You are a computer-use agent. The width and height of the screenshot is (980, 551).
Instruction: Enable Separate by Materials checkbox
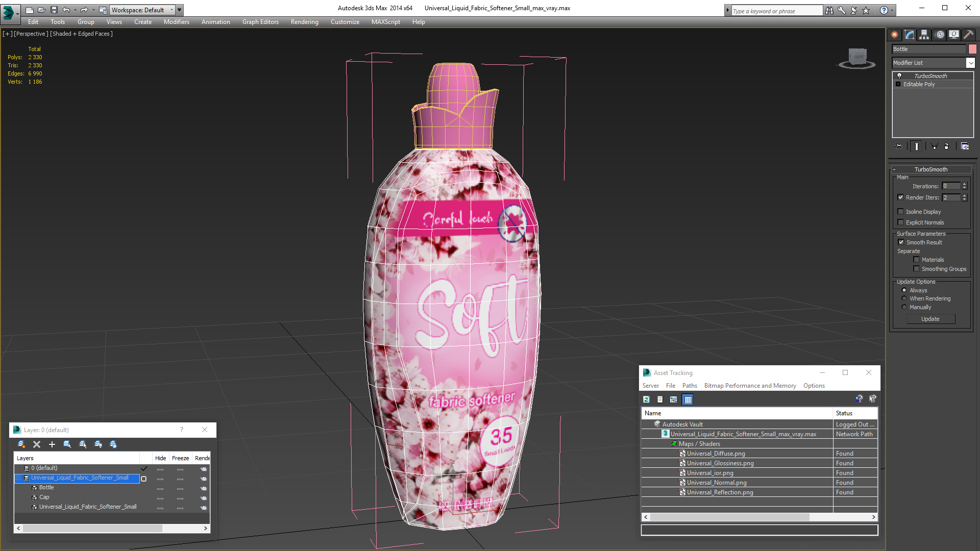tap(916, 260)
